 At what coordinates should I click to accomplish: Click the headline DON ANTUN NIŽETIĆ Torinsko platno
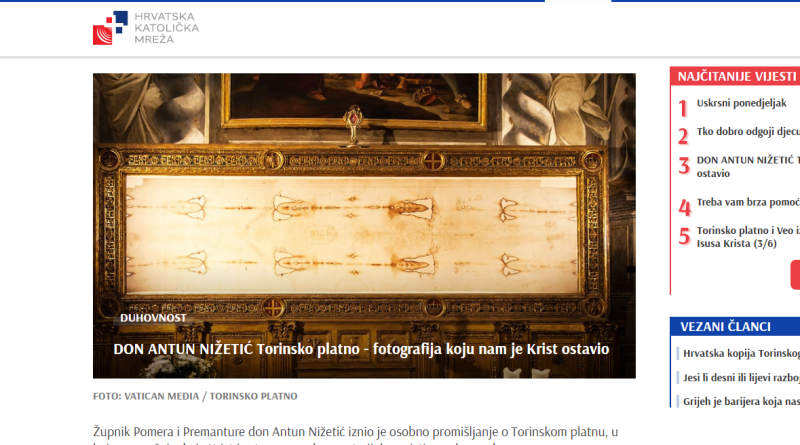361,349
